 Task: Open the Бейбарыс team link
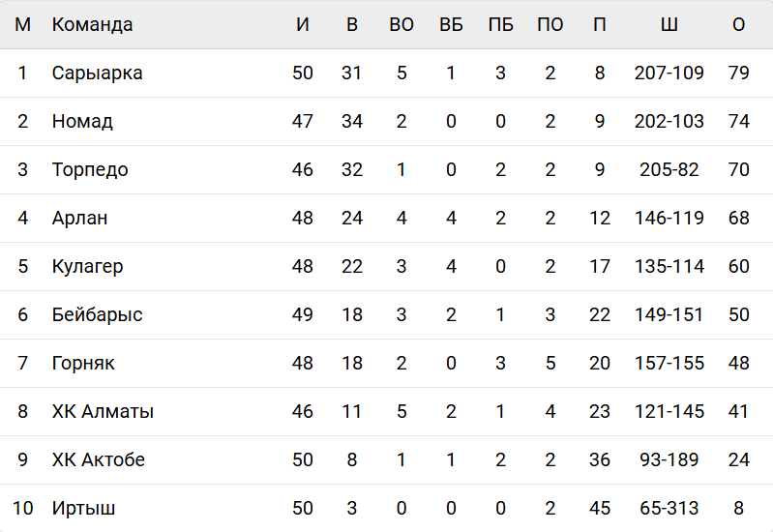click(97, 314)
